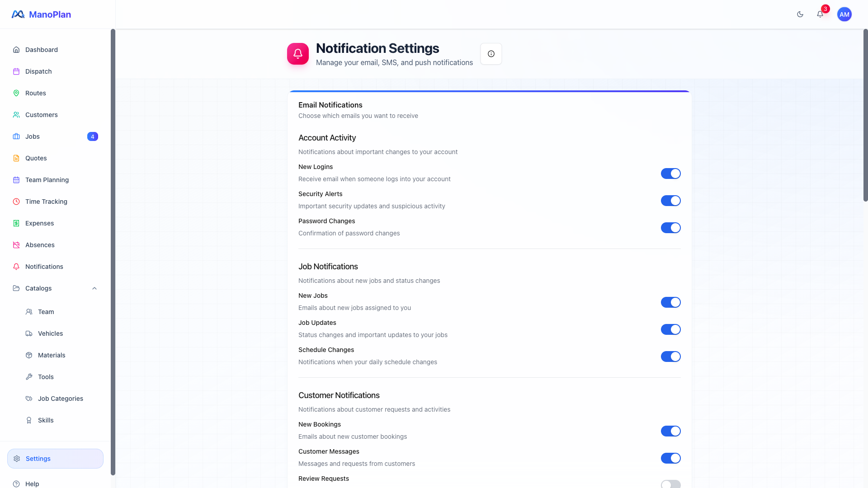Open Vehicles truck icon under Catalogs
868x488 pixels.
coord(29,333)
